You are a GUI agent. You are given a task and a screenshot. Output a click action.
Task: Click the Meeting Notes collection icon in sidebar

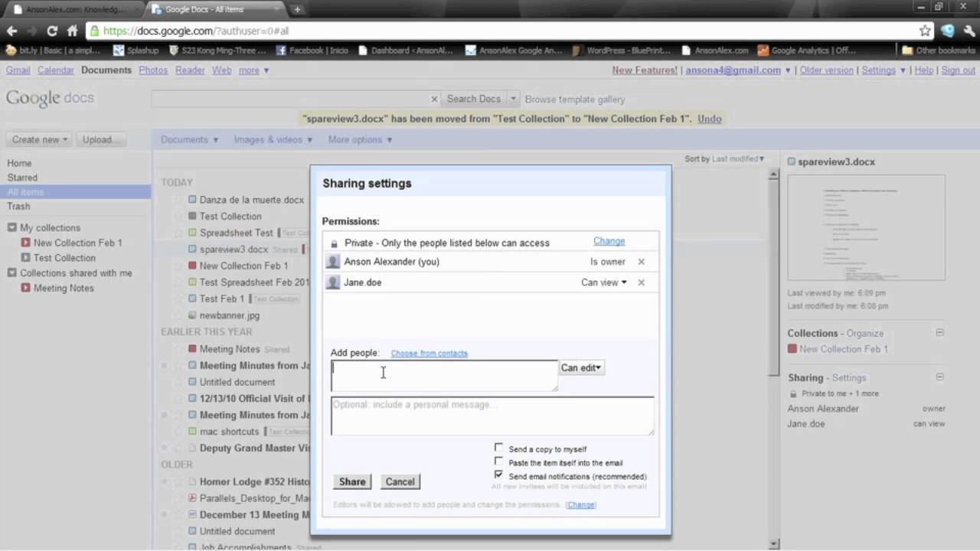click(26, 288)
